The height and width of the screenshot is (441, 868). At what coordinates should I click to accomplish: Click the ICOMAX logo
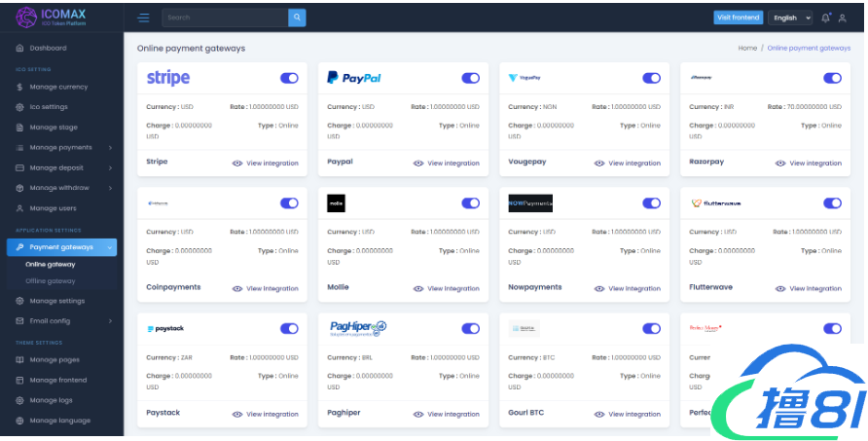click(49, 17)
